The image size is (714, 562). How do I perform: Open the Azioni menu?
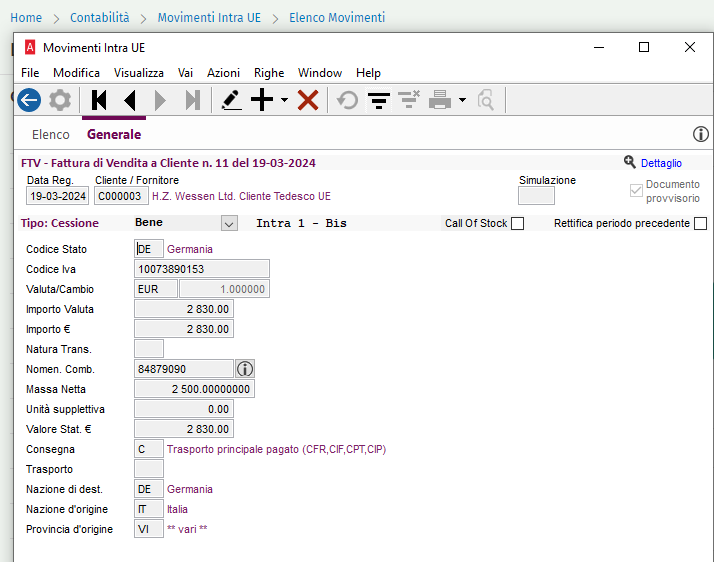point(223,73)
